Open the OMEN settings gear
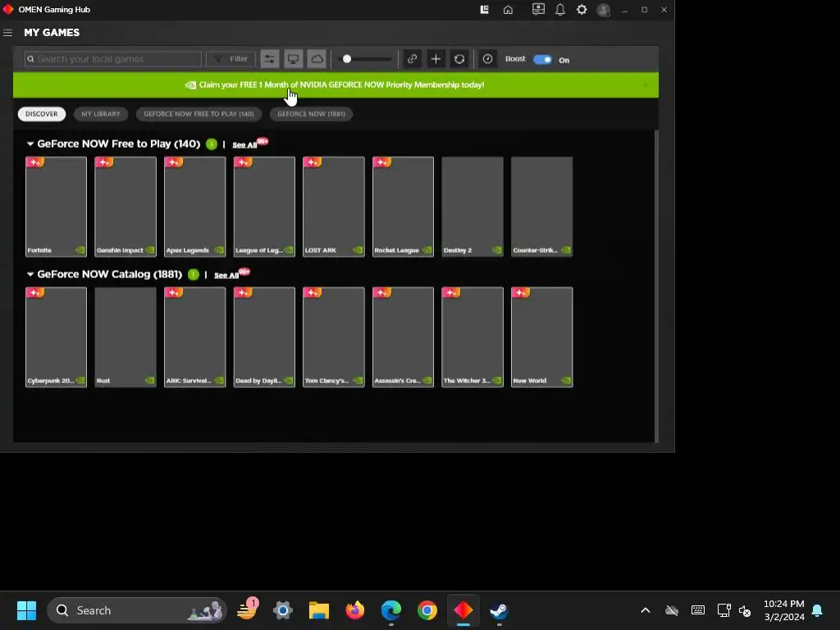 [582, 10]
